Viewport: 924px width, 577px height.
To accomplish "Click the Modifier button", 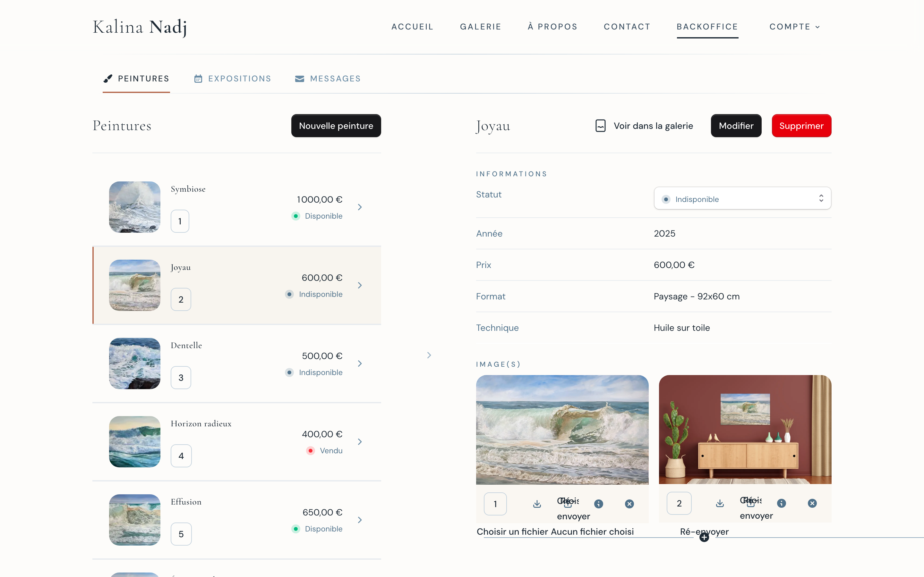I will tap(736, 126).
